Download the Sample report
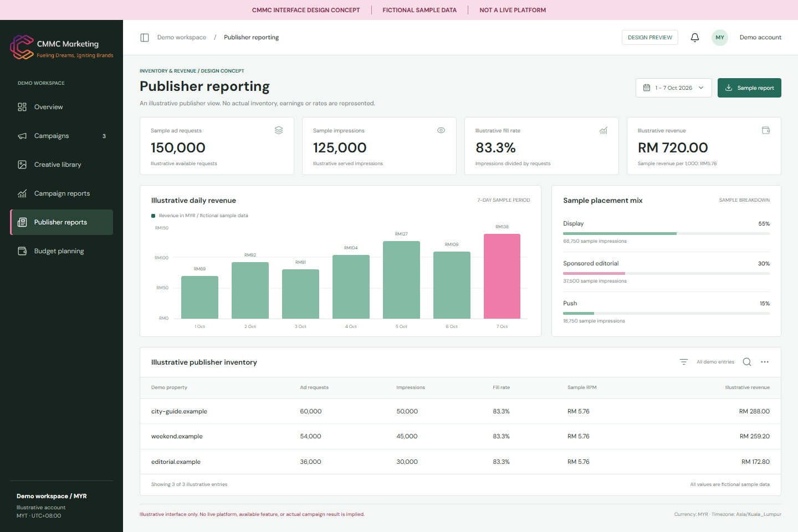Viewport: 798px width, 532px height. pyautogui.click(x=749, y=88)
